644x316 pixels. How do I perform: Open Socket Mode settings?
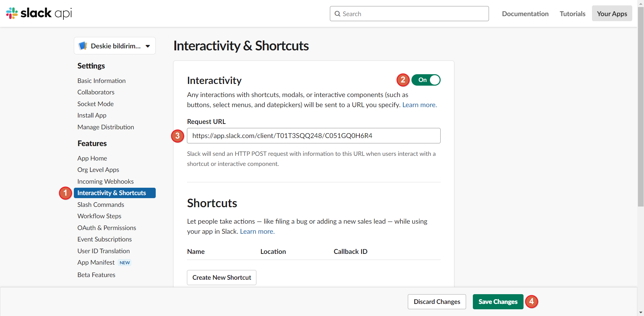pos(95,104)
